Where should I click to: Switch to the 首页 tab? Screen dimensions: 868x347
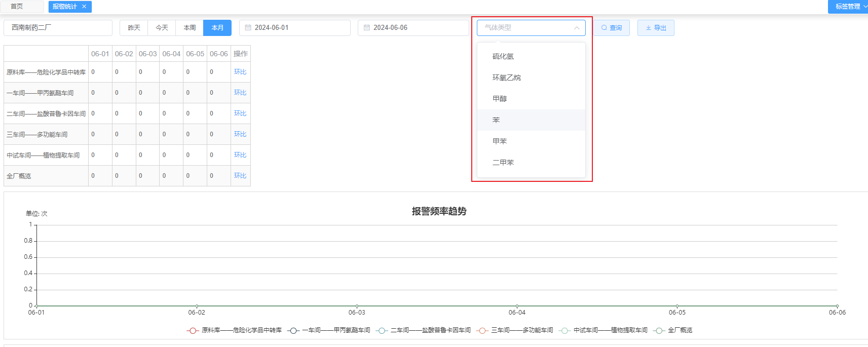[x=17, y=7]
